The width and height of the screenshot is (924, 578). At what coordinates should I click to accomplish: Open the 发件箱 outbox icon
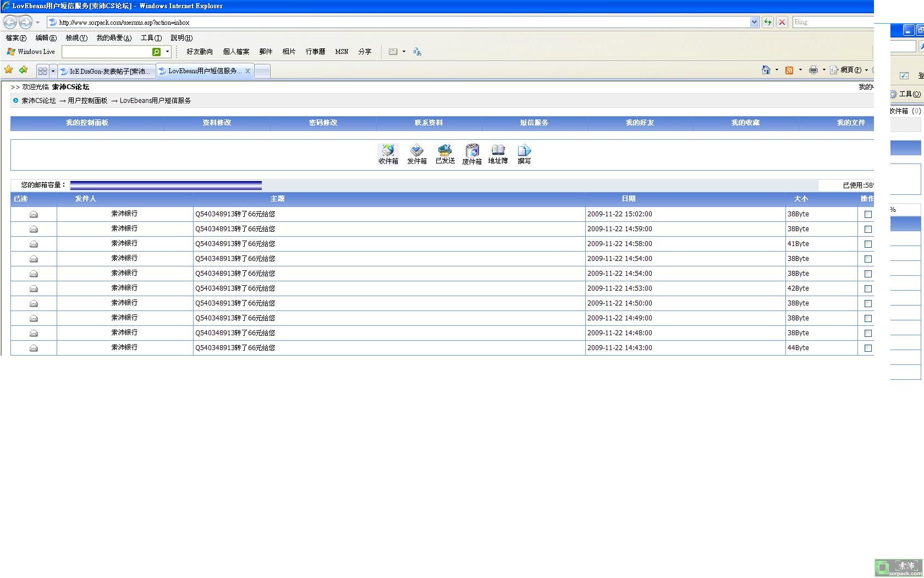click(416, 154)
